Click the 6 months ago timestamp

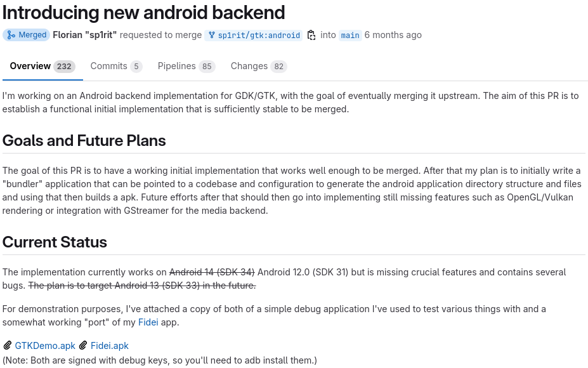(x=393, y=35)
